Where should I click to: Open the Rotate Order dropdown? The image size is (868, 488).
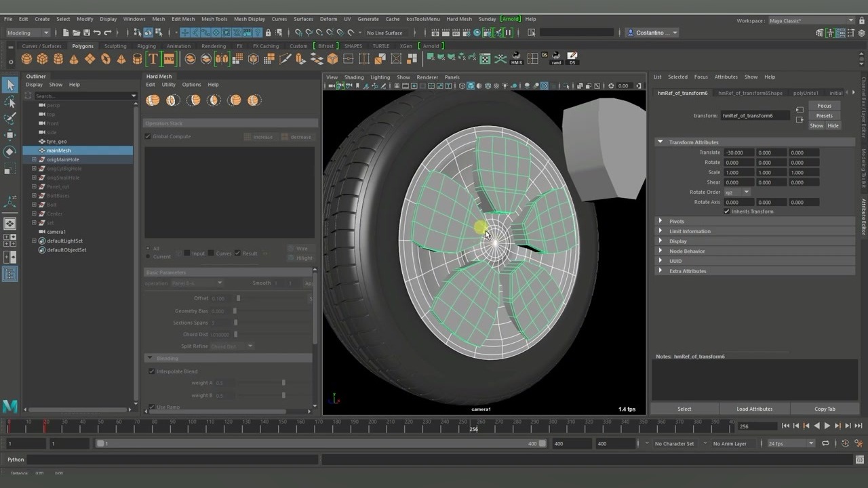[736, 192]
